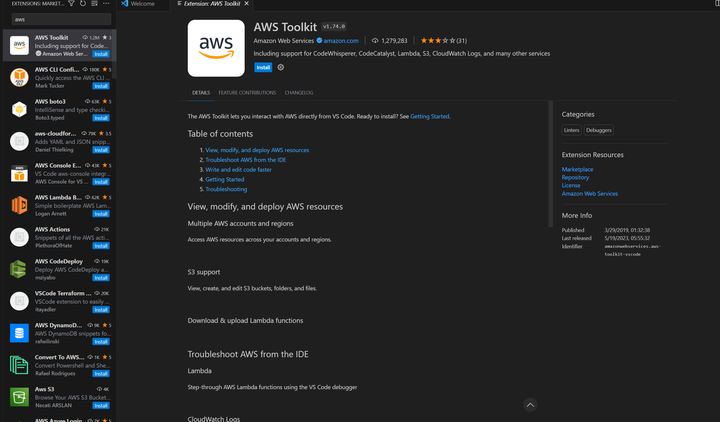The height and width of the screenshot is (422, 720).
Task: Clear extension search results icon
Action: click(94, 3)
